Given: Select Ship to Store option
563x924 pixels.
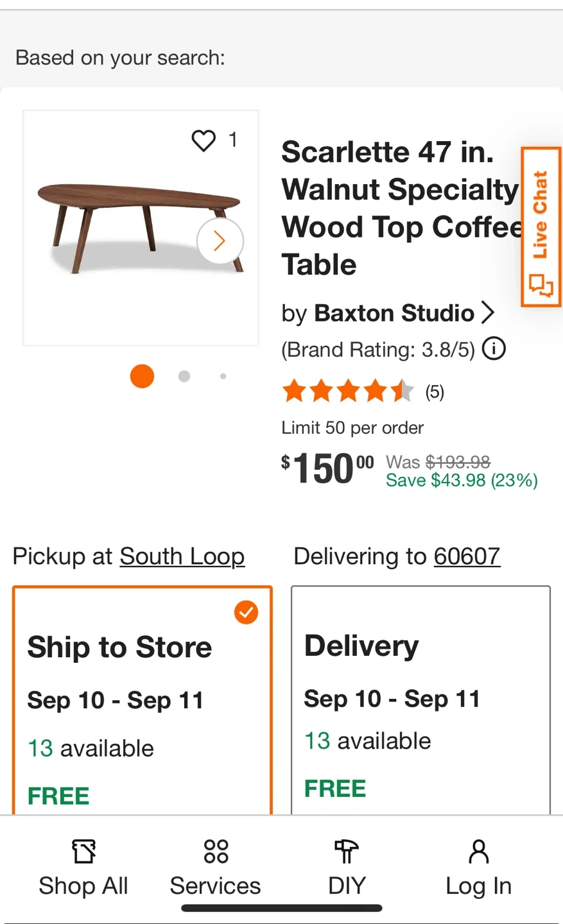Looking at the screenshot, I should click(x=142, y=699).
